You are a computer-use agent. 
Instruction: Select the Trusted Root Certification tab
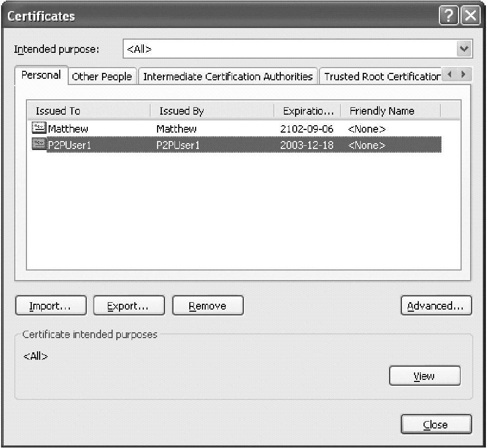coord(381,77)
